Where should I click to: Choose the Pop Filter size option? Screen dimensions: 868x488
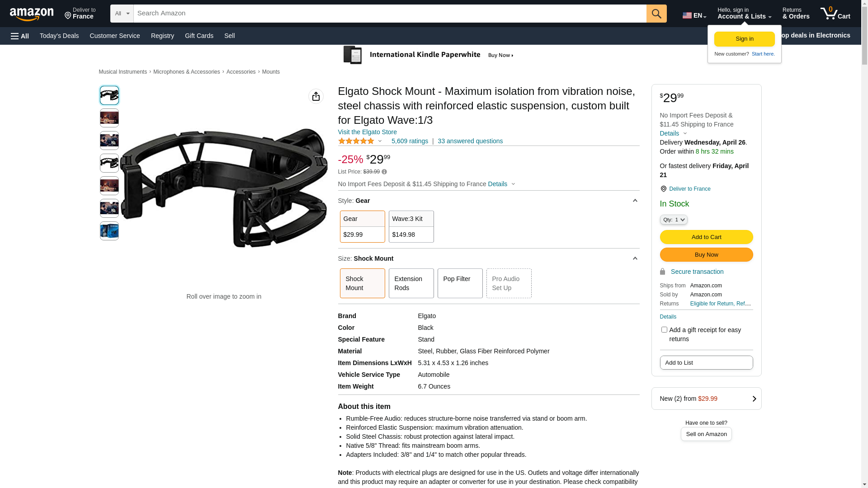pos(460,283)
